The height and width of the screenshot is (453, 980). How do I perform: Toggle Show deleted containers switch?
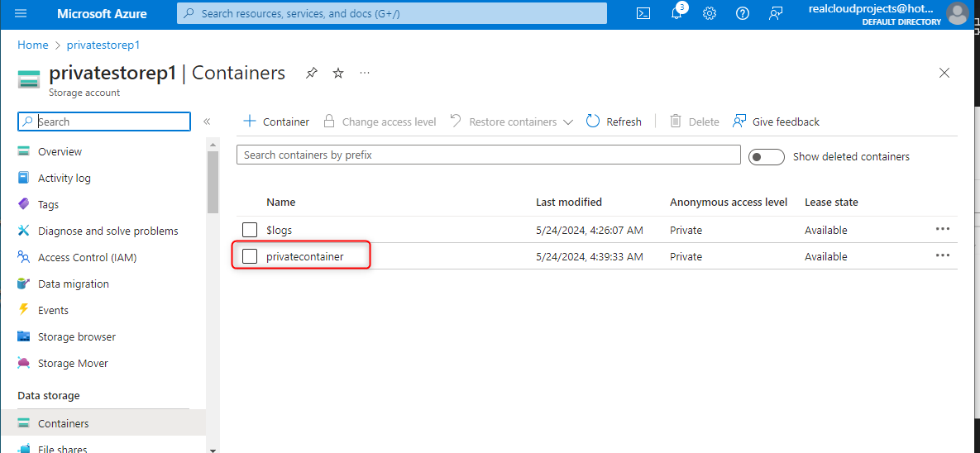(x=766, y=156)
